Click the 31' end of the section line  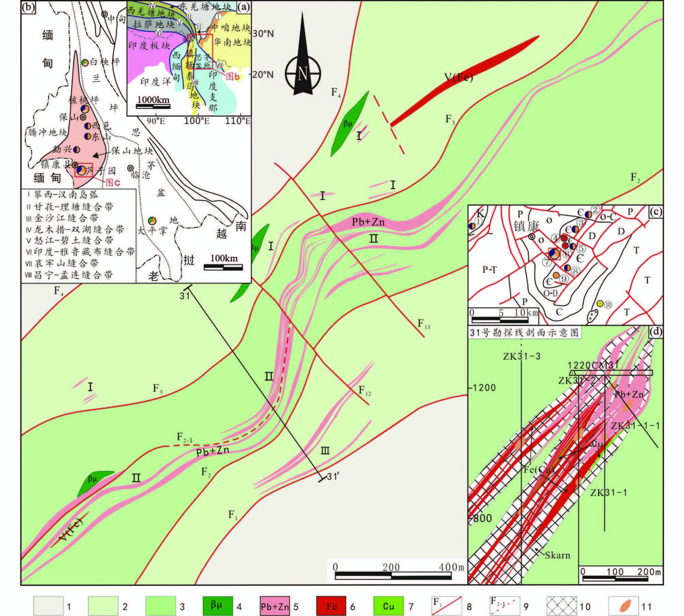322,479
